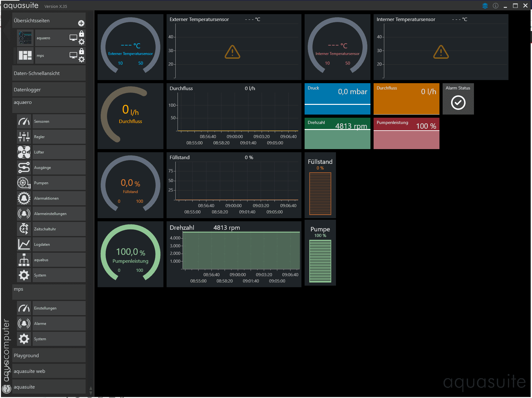The width and height of the screenshot is (532, 398).
Task: Go to aquabus page
Action: coord(59,260)
